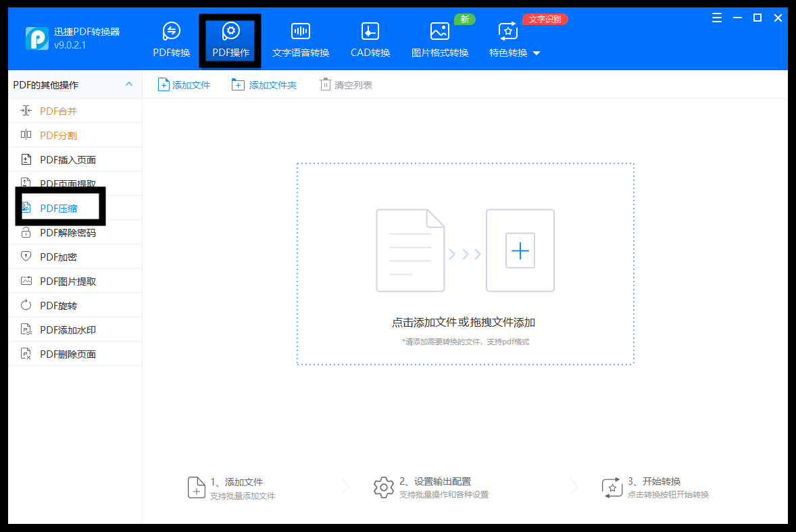Viewport: 796px width, 532px height.
Task: Click step 2、设置输出配置 label
Action: (x=435, y=481)
